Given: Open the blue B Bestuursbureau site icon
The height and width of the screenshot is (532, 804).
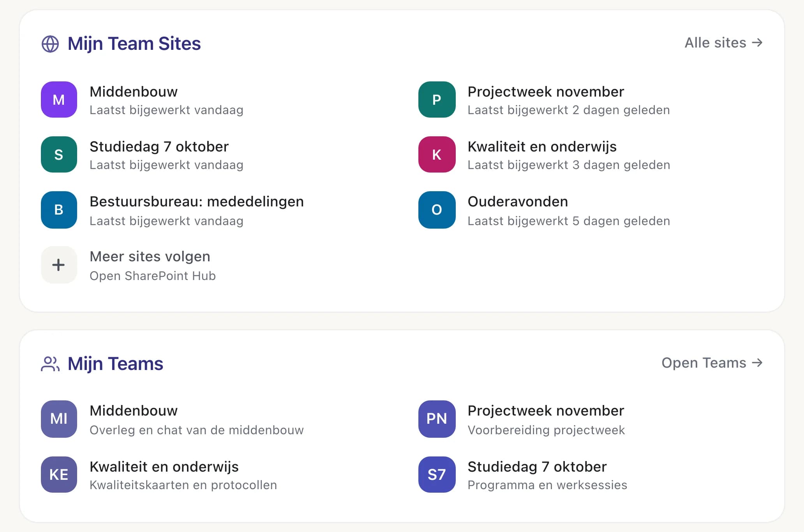Looking at the screenshot, I should 59,210.
